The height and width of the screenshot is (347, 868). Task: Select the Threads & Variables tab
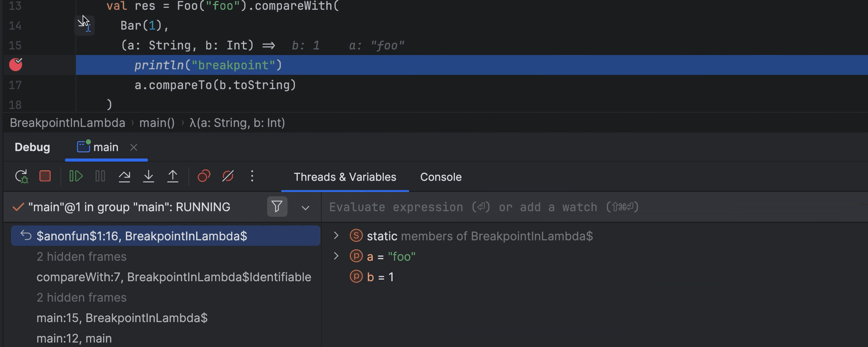[x=345, y=177]
